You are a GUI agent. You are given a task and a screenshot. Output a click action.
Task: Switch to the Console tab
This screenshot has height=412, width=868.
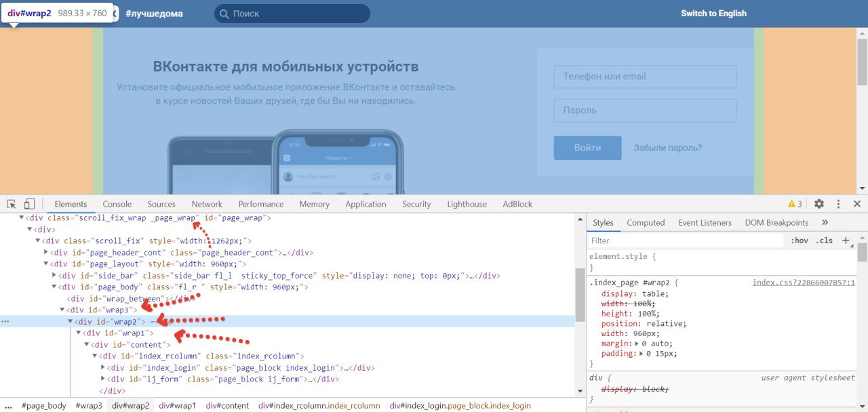[x=117, y=204]
